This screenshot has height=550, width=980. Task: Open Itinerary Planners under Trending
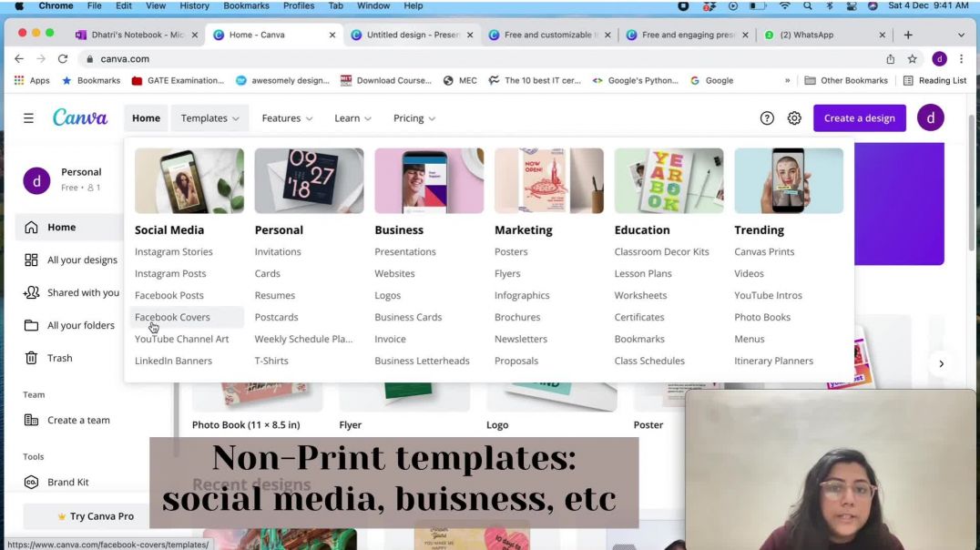pyautogui.click(x=774, y=361)
